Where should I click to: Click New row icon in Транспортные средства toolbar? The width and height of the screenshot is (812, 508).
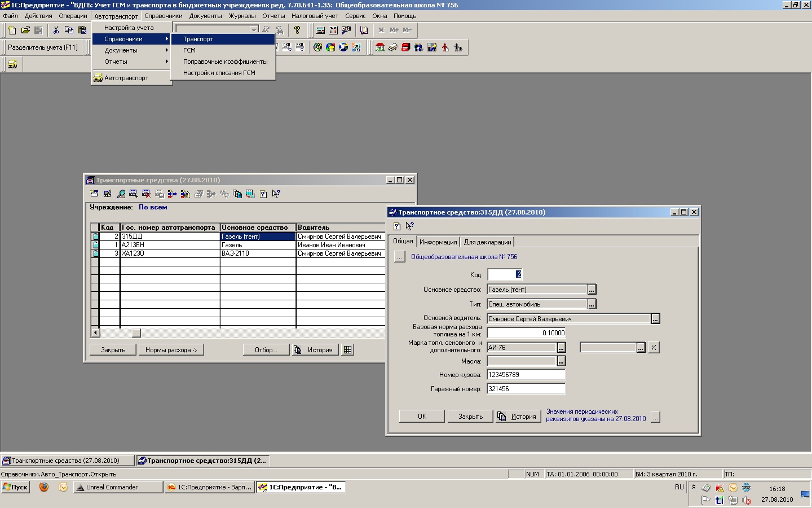click(x=94, y=194)
